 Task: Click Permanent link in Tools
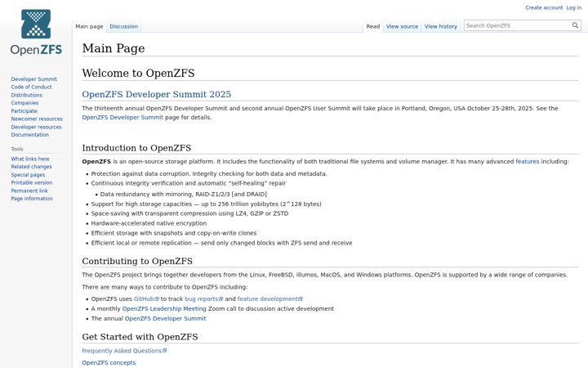tap(29, 191)
